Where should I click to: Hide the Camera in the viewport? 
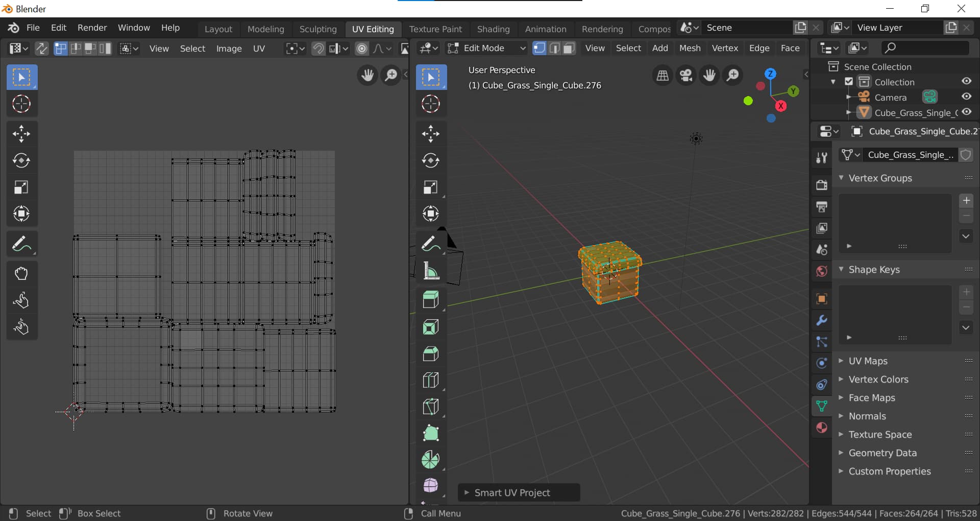click(966, 97)
